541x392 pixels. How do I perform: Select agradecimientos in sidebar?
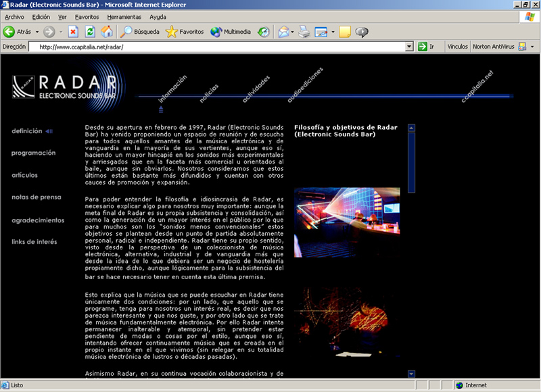38,220
